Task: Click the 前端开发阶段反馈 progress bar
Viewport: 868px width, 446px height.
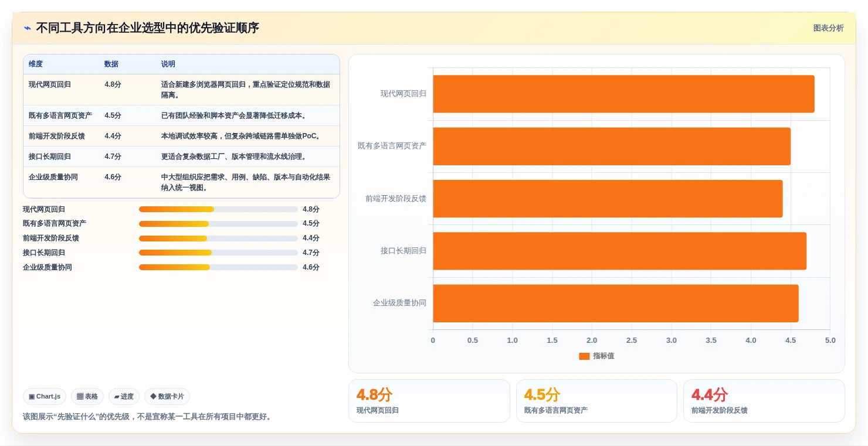Action: pyautogui.click(x=218, y=239)
